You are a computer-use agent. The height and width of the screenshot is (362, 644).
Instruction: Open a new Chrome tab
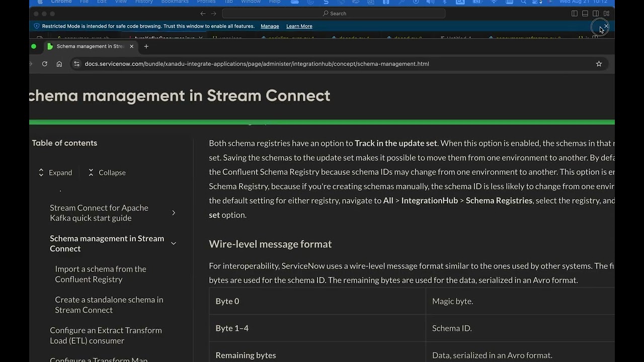[x=146, y=46]
